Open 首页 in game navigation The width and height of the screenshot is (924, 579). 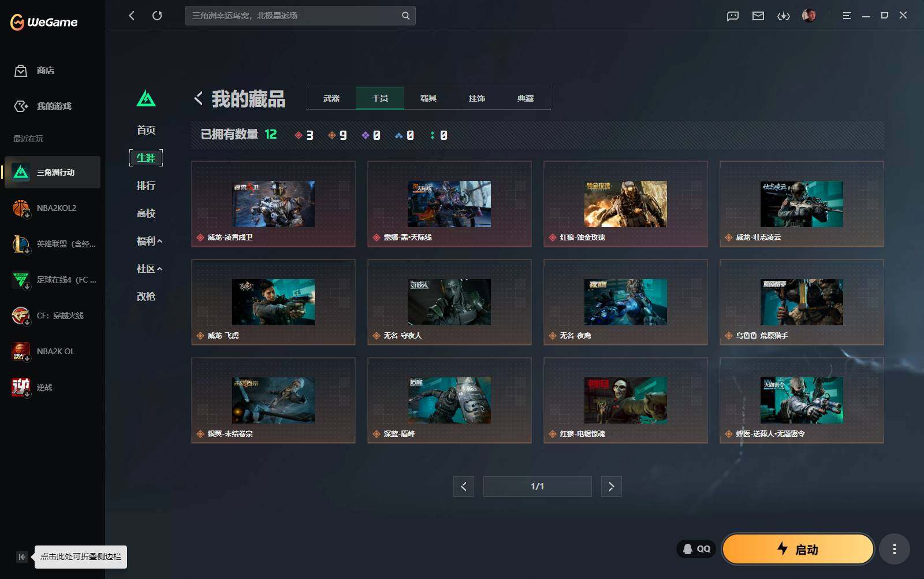click(x=146, y=130)
